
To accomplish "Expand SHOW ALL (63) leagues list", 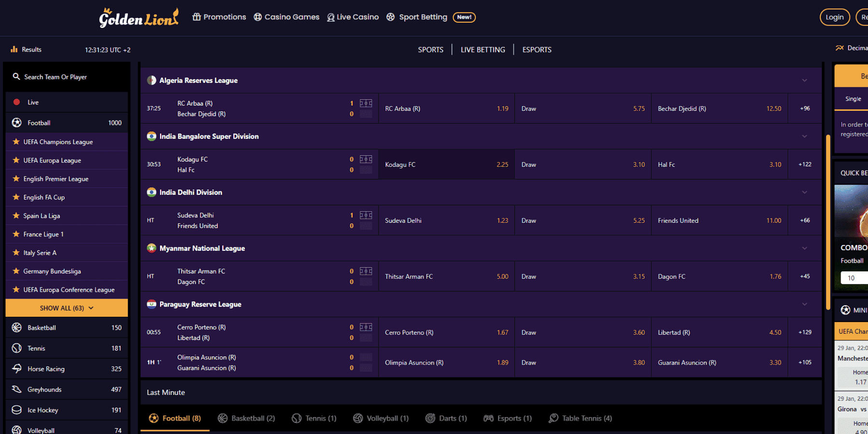I will [67, 308].
